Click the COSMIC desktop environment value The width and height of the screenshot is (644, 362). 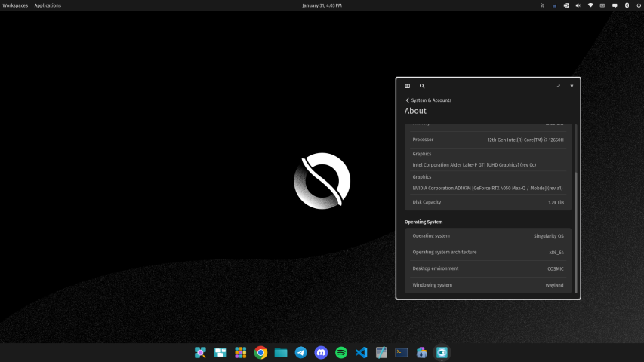[x=555, y=268]
